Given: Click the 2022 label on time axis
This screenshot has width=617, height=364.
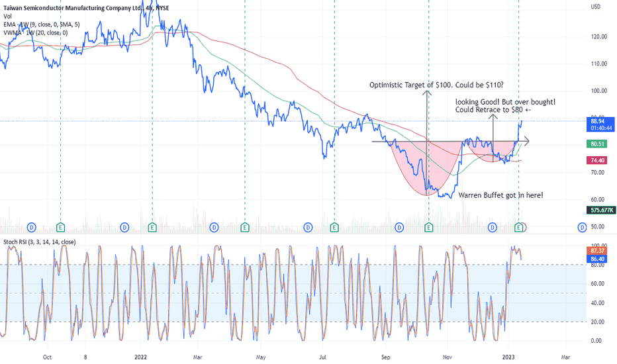Looking at the screenshot, I should pos(140,357).
